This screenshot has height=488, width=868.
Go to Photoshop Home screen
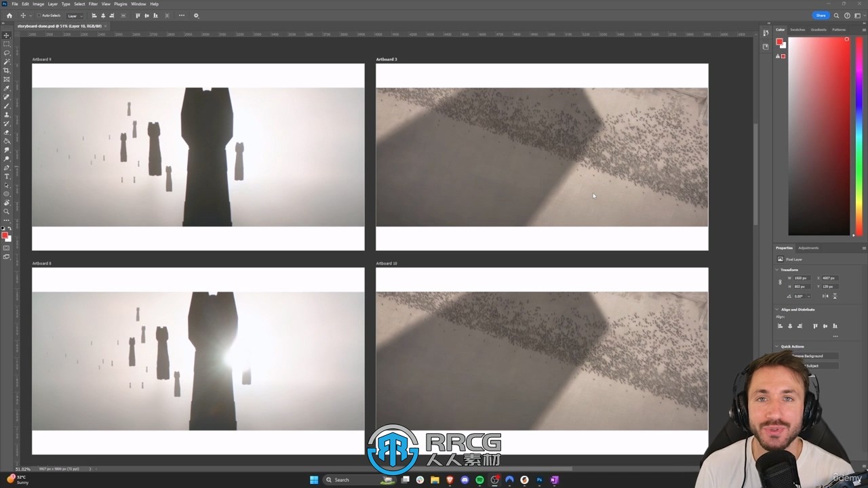pos(9,16)
